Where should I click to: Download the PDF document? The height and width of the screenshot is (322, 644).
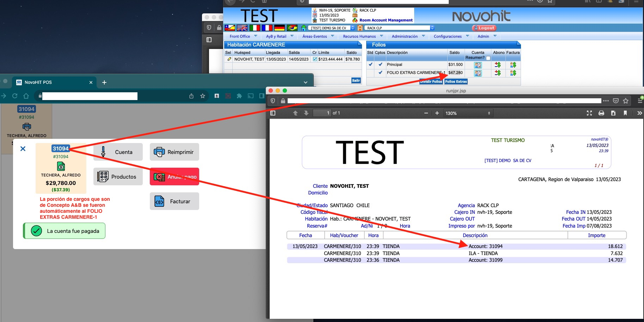pos(613,113)
